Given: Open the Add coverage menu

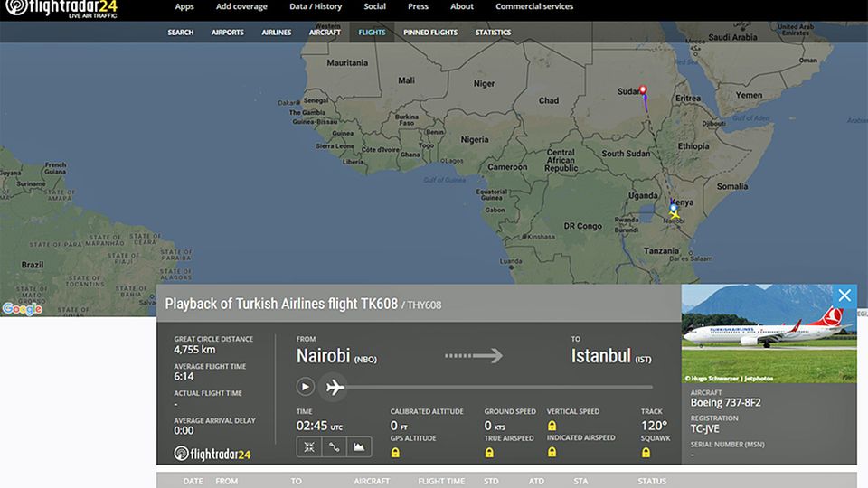Looking at the screenshot, I should click(x=241, y=6).
